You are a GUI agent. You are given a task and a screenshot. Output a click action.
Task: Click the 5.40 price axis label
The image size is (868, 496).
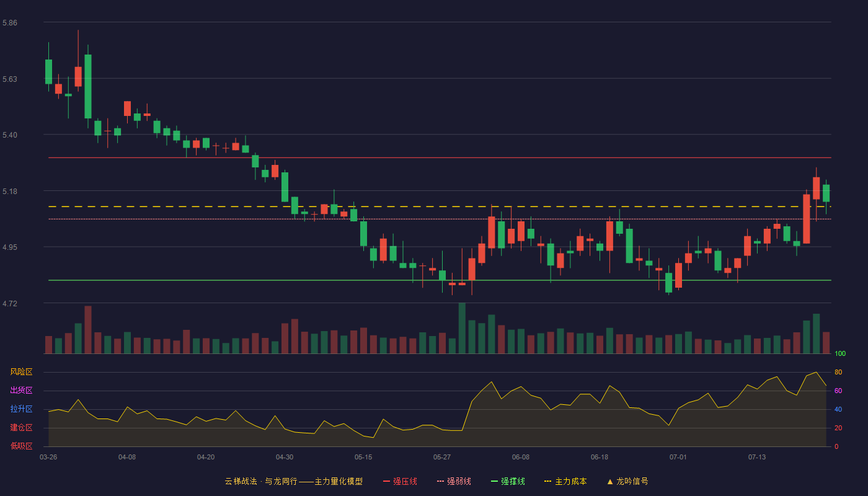point(10,135)
